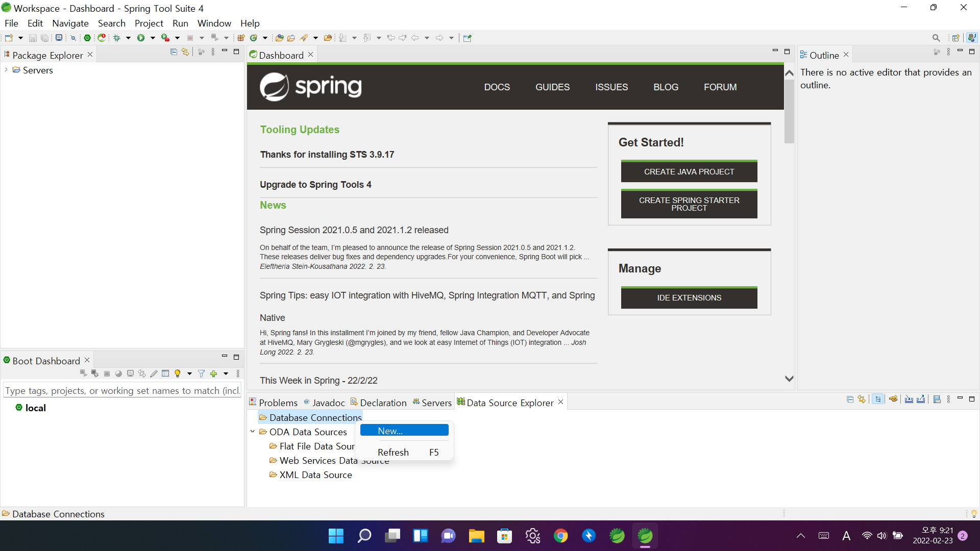Open the dropdown arrow next to Run button
Viewport: 980px width, 551px height.
(x=153, y=38)
